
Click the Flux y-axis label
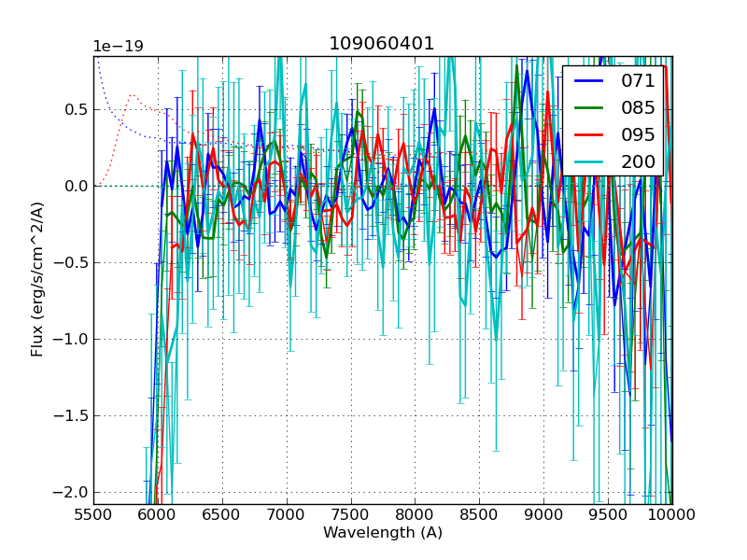(38, 279)
